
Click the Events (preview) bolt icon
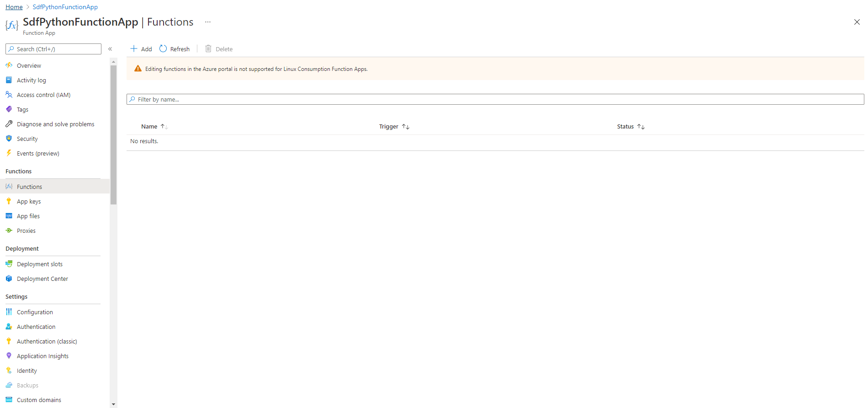(x=9, y=153)
